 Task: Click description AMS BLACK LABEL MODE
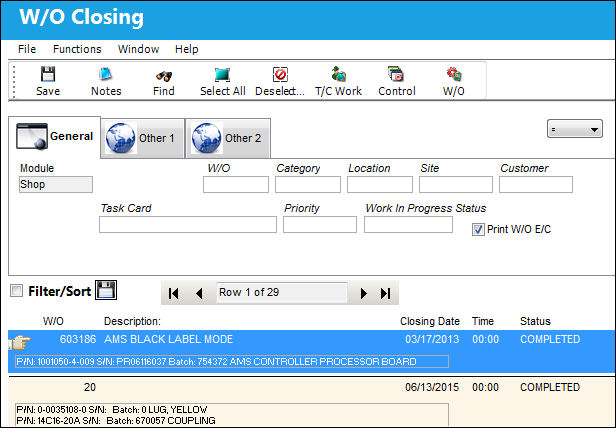tap(168, 339)
